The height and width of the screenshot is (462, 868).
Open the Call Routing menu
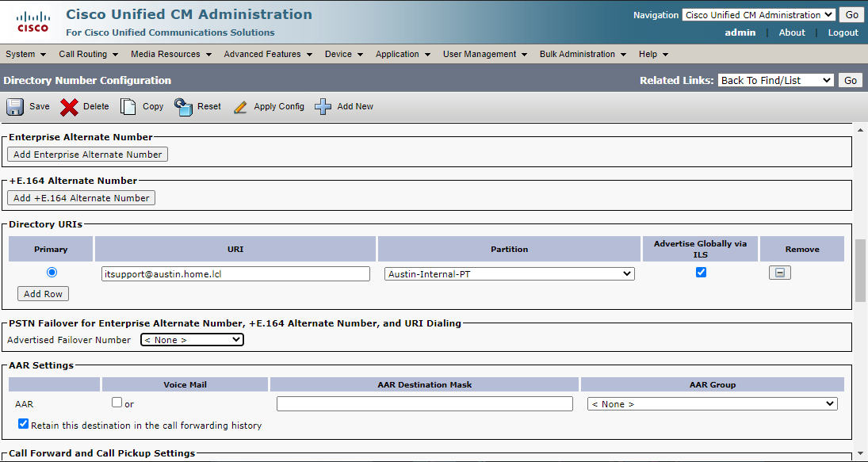(x=89, y=54)
